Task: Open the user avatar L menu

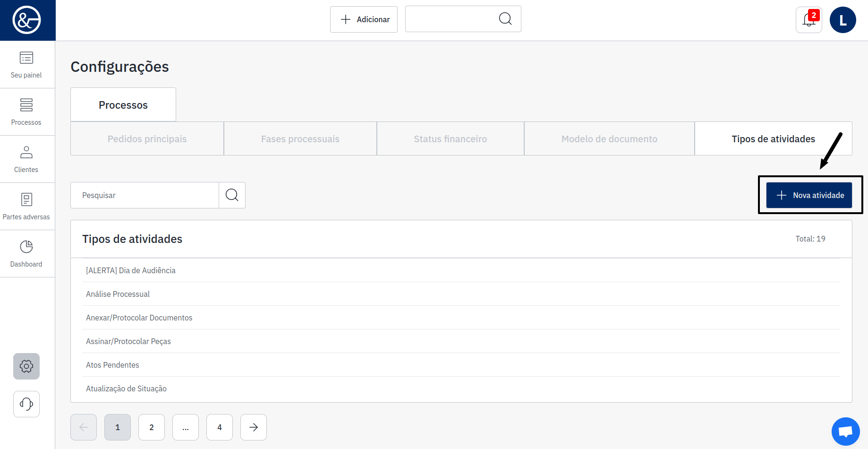Action: (843, 20)
